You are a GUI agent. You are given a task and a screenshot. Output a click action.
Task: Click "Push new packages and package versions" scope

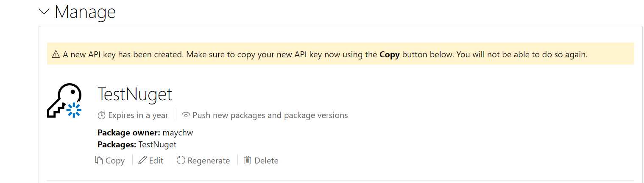point(270,115)
